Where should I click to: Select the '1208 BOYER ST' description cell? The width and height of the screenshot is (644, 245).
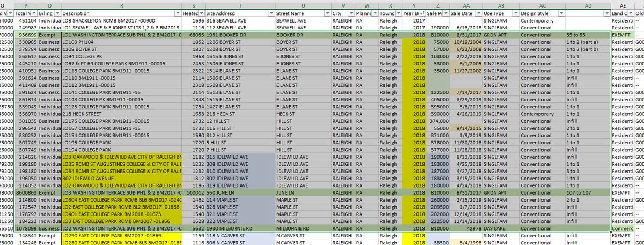[x=122, y=49]
